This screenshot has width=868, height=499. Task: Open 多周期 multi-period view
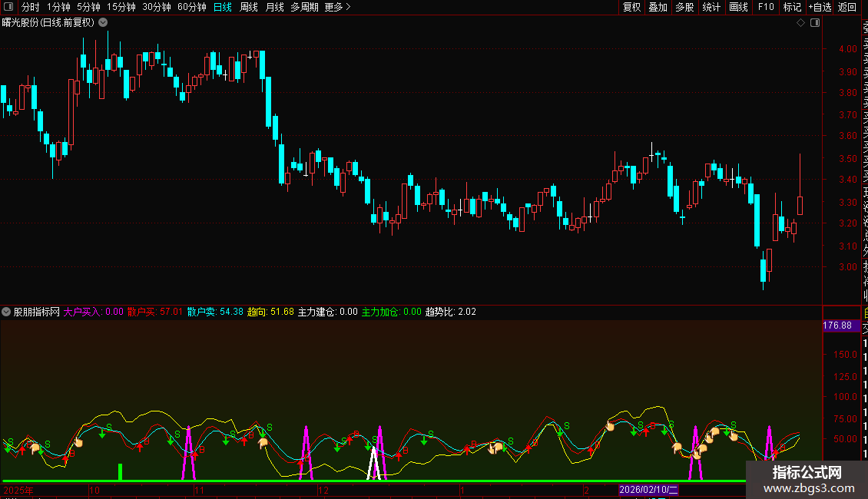point(304,7)
